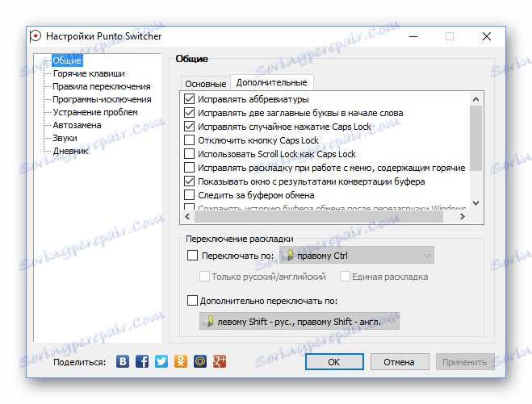Open 'Программы-исключения' settings section
Image resolution: width=532 pixels, height=404 pixels.
point(102,99)
